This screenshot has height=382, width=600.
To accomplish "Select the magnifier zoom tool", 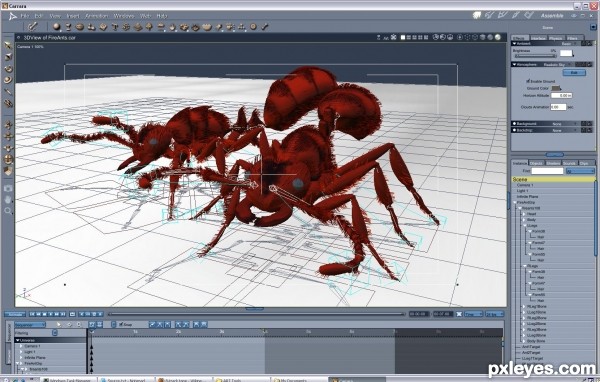I will coord(8,211).
